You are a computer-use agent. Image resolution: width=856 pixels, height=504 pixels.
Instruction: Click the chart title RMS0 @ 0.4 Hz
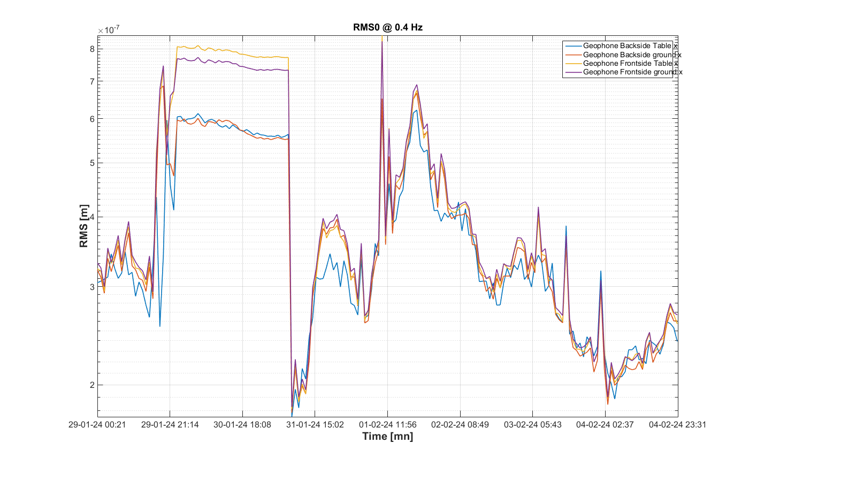(x=387, y=27)
